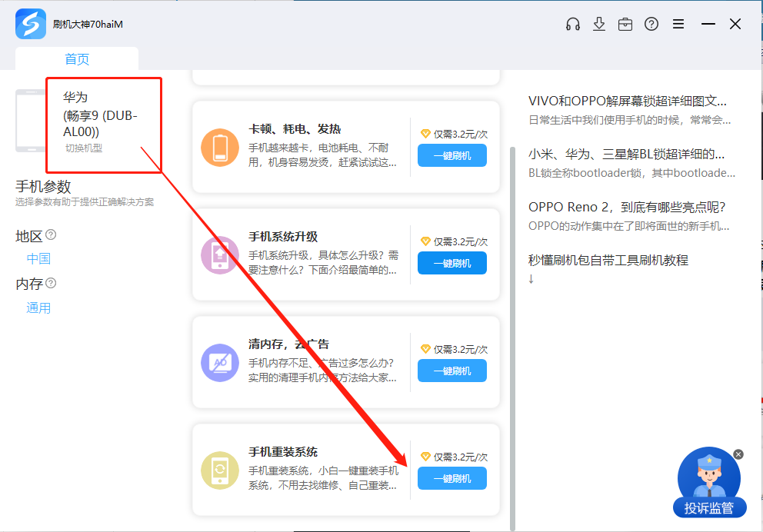Screen dimensions: 763x532
Task: Click the yellow reinstall icon for 手机重装系统
Action: click(x=220, y=470)
